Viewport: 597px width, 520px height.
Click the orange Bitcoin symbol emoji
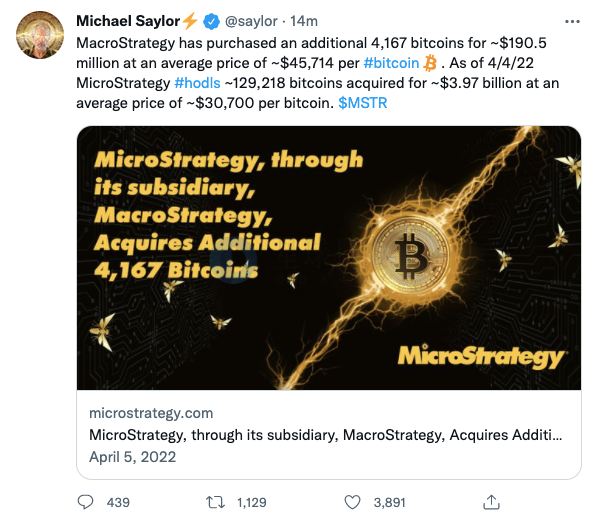[x=430, y=63]
